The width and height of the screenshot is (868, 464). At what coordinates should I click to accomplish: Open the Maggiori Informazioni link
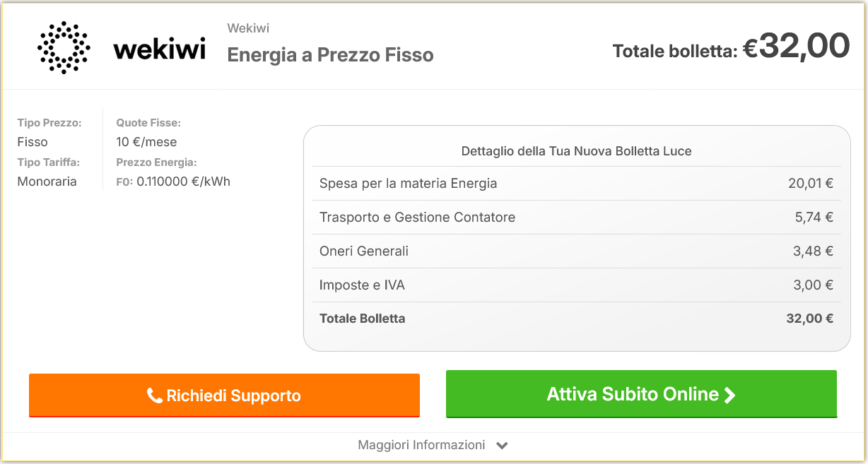click(x=421, y=445)
